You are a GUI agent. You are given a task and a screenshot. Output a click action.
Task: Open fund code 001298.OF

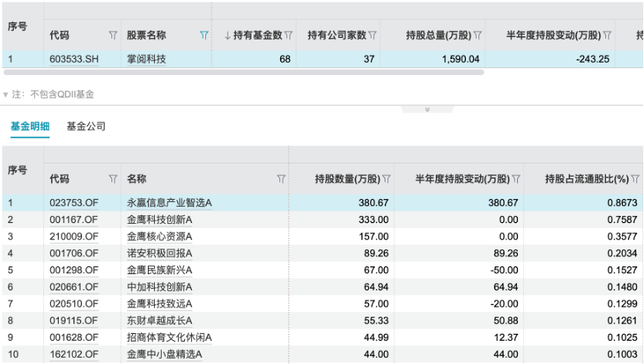[x=74, y=270]
